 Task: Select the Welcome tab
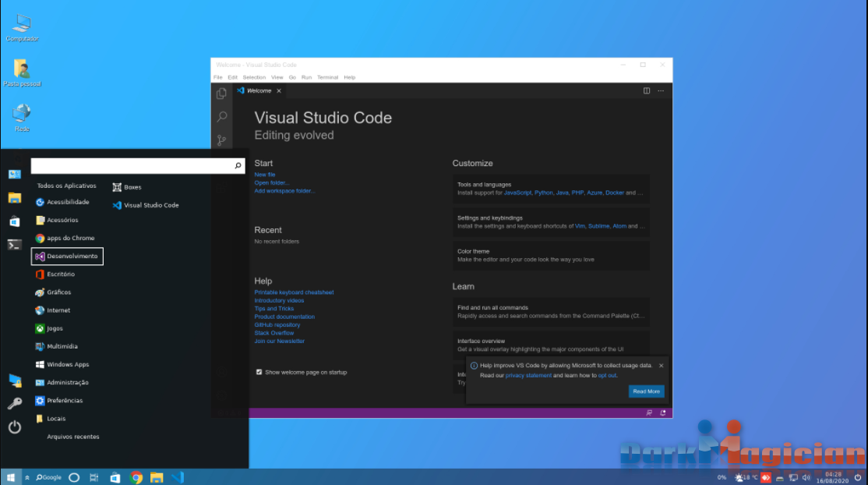259,91
